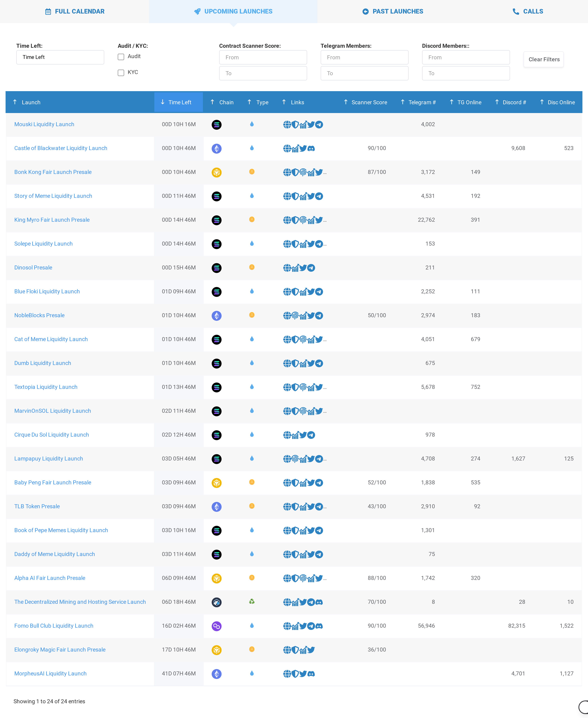Open Discord icon in Castle of Blackwater row

click(311, 148)
